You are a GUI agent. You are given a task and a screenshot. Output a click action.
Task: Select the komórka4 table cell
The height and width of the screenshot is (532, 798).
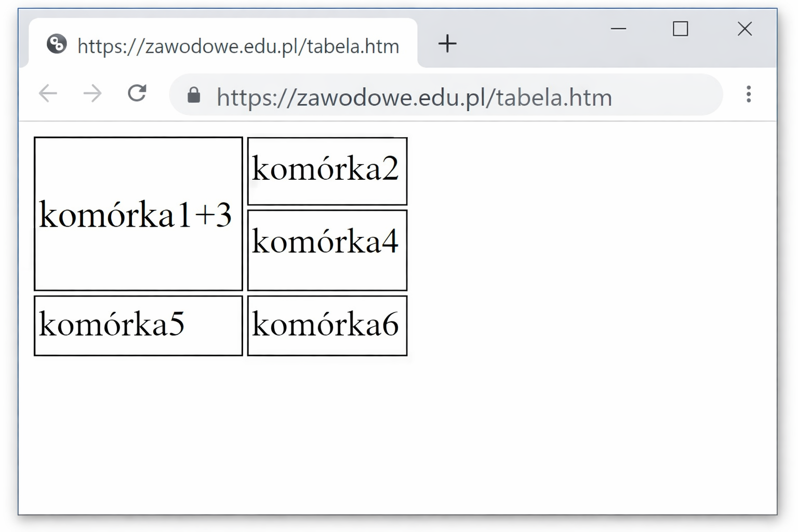click(327, 250)
